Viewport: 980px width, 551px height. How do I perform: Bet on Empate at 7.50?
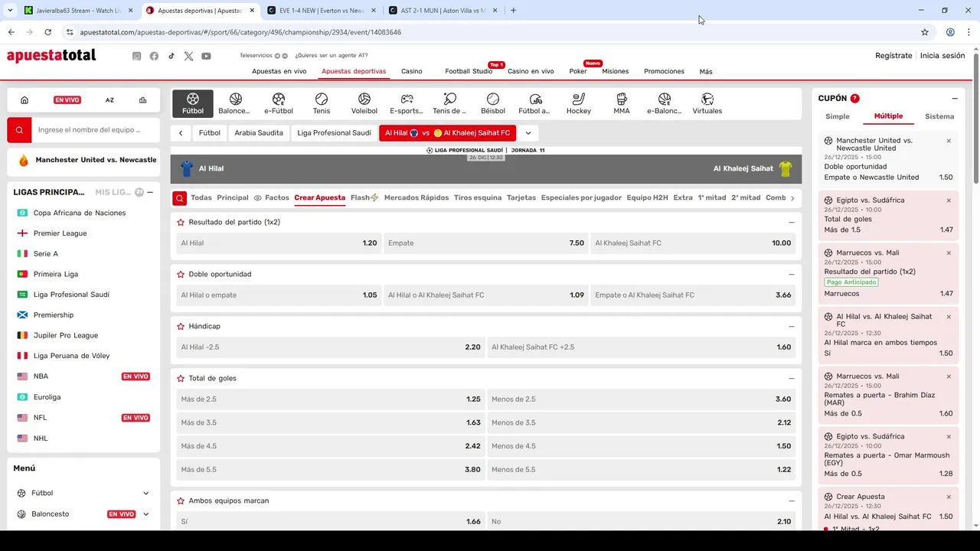pos(486,243)
